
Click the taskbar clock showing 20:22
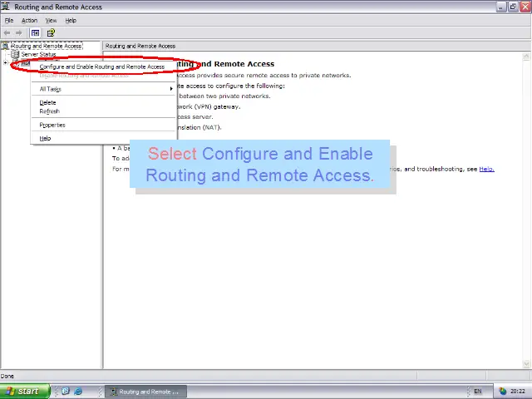click(517, 392)
